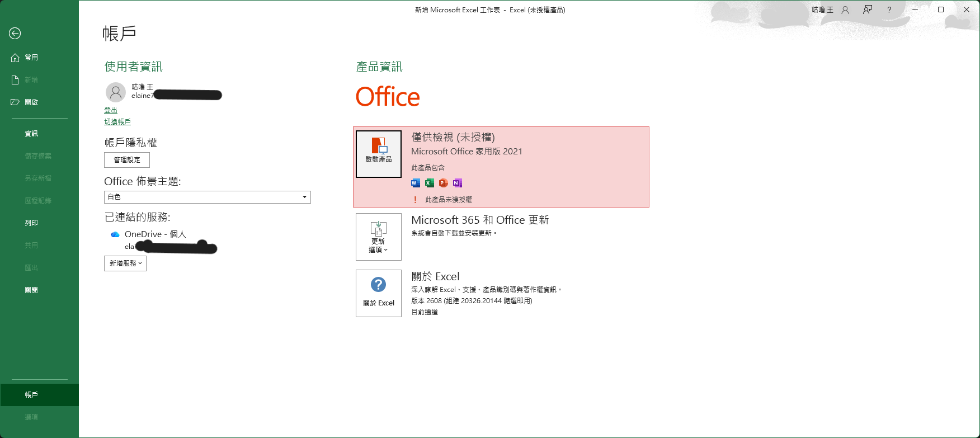Choose 關閉 to close the workbook
This screenshot has width=980, height=438.
click(39, 290)
